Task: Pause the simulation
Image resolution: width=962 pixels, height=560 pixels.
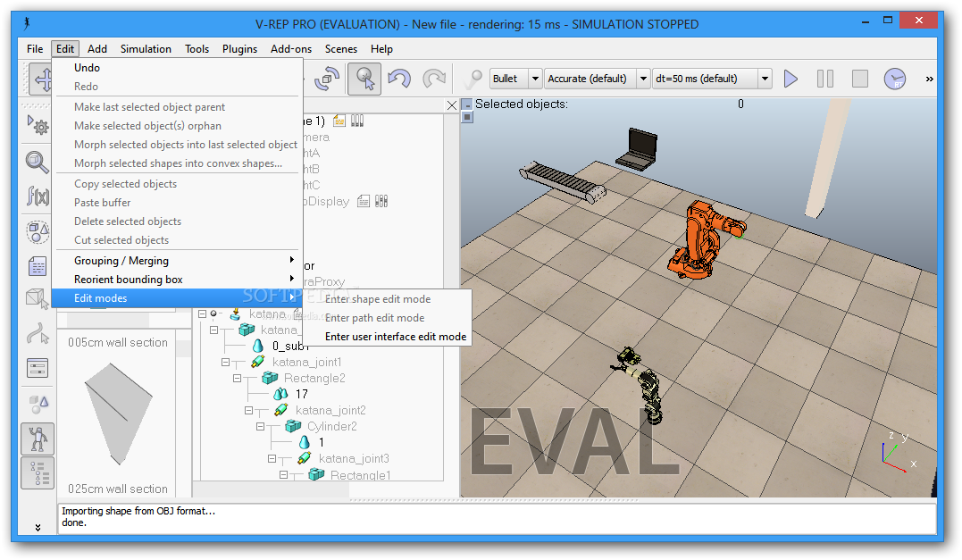Action: (825, 79)
